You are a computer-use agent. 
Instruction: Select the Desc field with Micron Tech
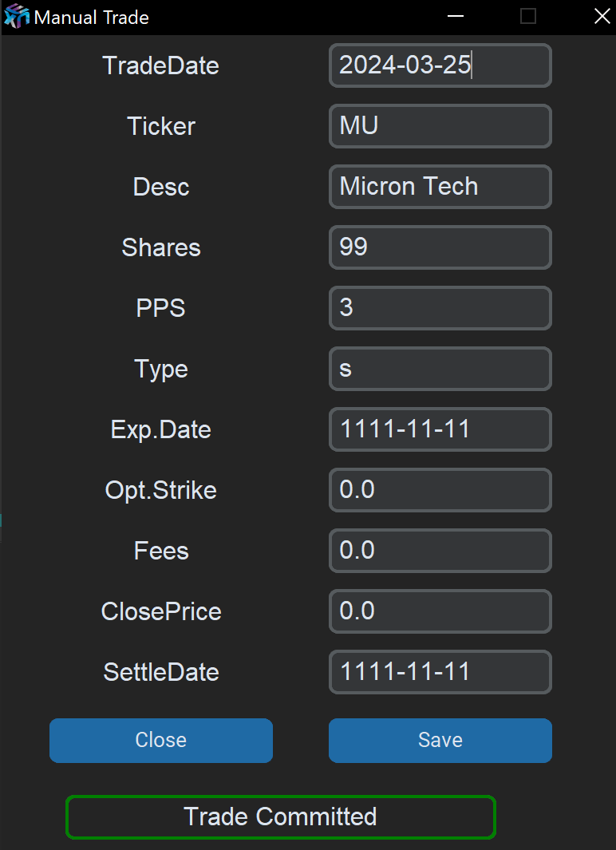pos(440,187)
